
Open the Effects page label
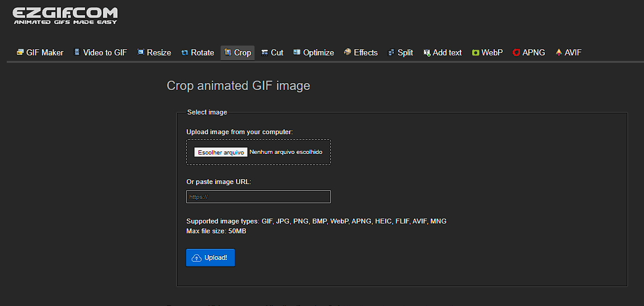tap(365, 53)
